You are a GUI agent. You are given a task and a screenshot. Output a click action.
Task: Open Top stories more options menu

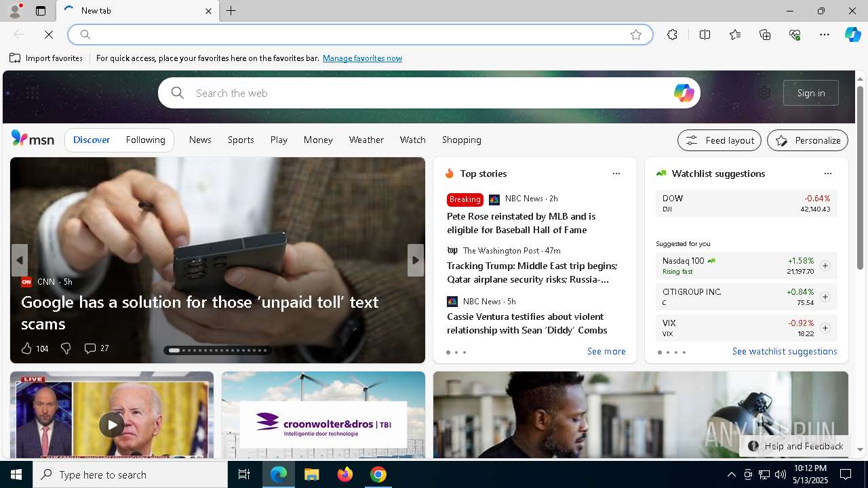pyautogui.click(x=616, y=174)
